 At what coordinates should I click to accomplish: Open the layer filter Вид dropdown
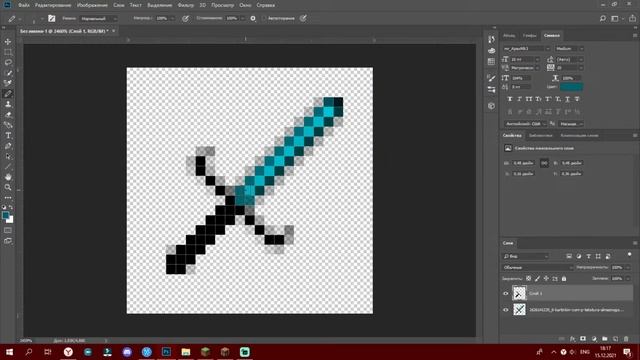525,256
